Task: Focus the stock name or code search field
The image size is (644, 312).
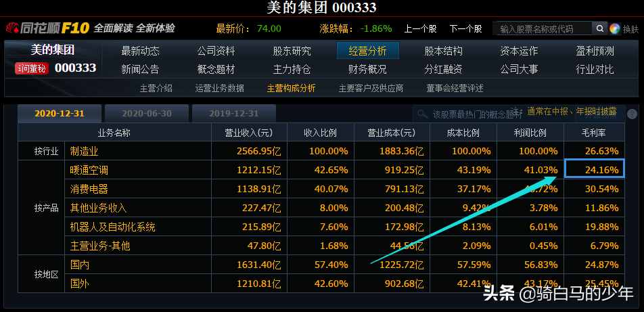Action: [x=543, y=29]
